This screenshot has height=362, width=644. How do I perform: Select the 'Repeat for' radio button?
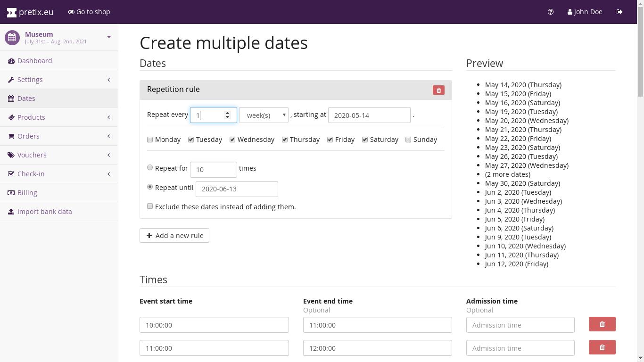click(150, 167)
